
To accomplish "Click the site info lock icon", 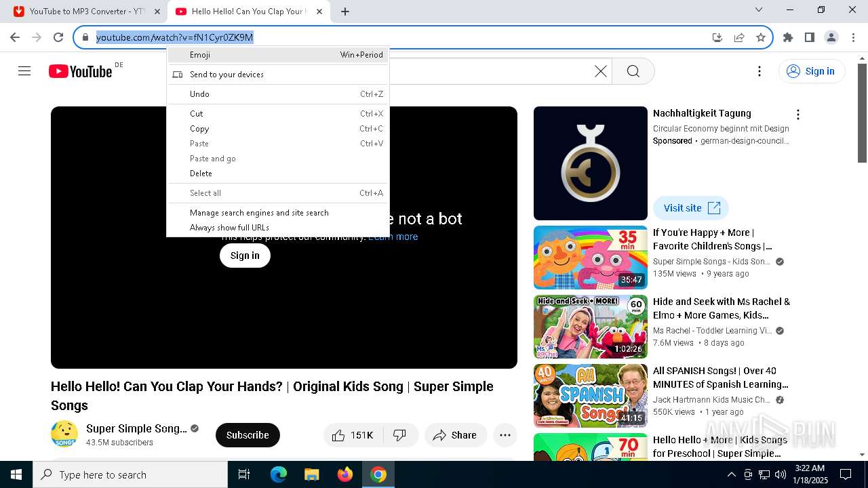I will (85, 37).
